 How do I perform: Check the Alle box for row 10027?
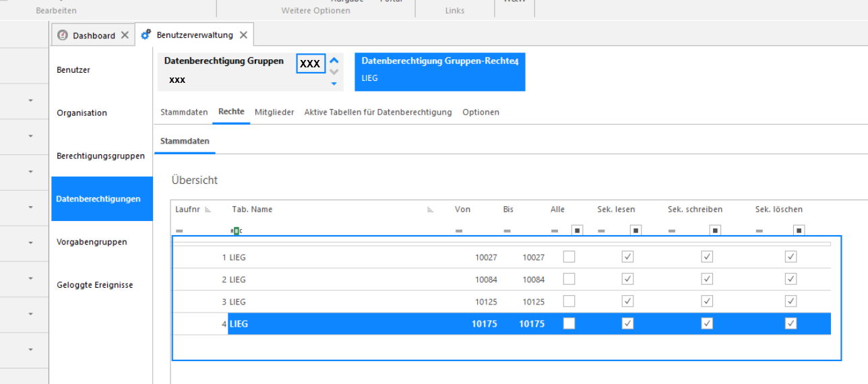pyautogui.click(x=569, y=257)
